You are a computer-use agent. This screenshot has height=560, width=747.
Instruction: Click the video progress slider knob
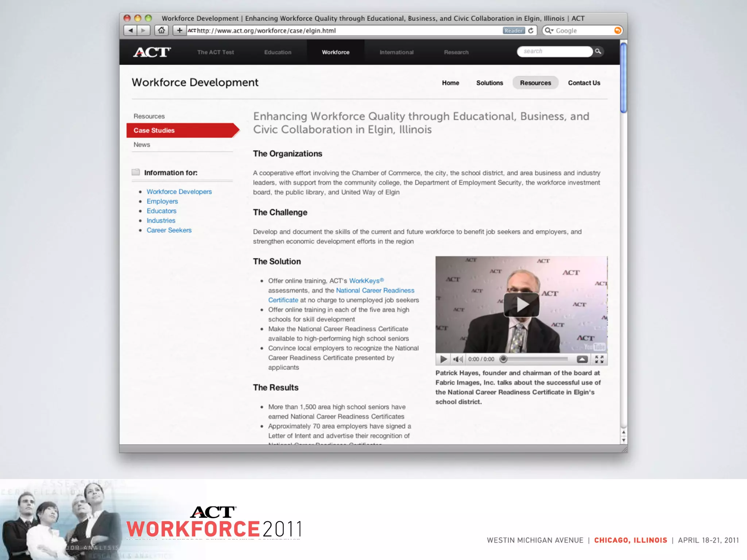503,359
